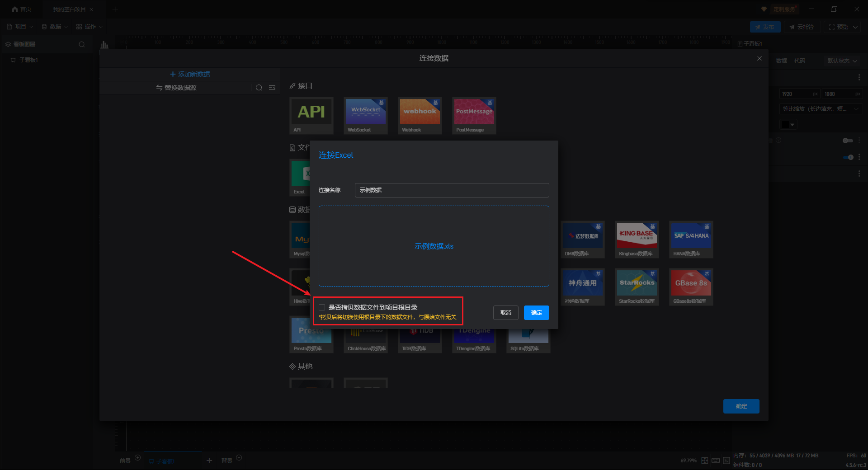
Task: Switch to 我的空白项目 tab
Action: click(x=70, y=9)
